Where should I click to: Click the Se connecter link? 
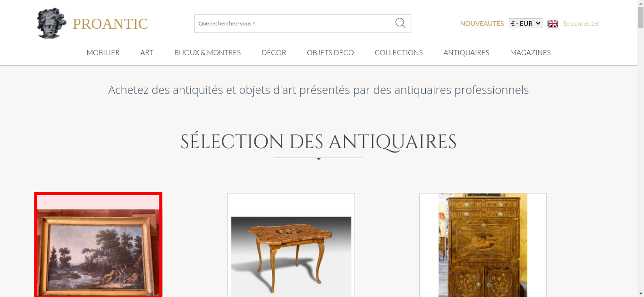pyautogui.click(x=581, y=23)
